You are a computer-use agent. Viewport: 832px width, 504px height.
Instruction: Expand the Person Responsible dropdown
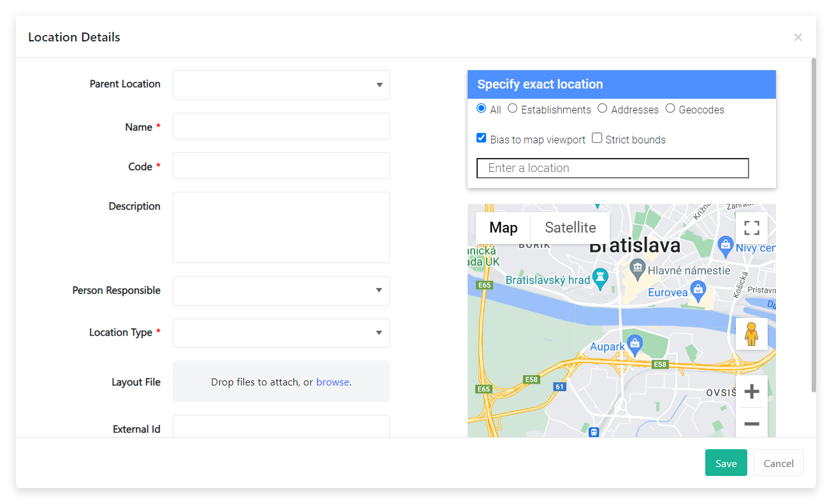281,291
